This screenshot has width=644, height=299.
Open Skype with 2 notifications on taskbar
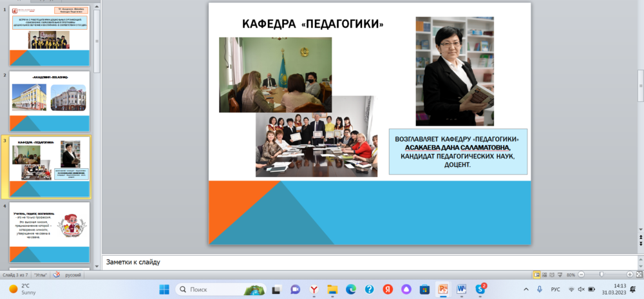(480, 289)
